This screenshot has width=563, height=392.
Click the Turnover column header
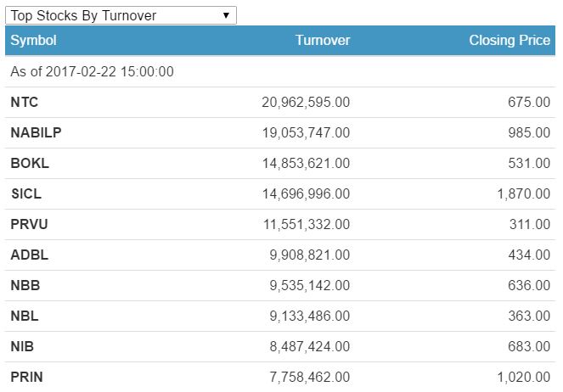point(322,41)
